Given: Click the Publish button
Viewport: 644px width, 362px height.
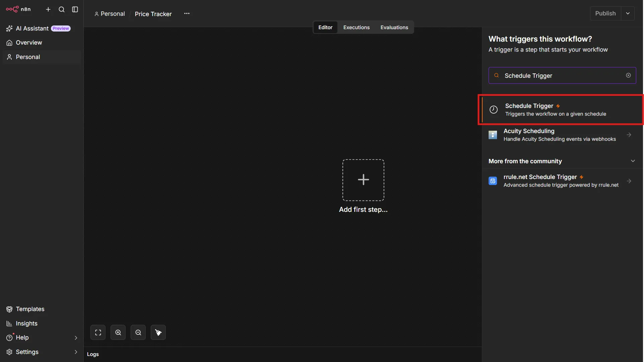Looking at the screenshot, I should pyautogui.click(x=605, y=13).
